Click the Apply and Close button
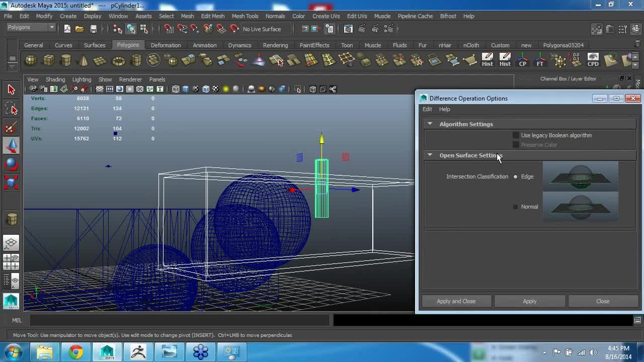644x362 pixels. tap(456, 301)
